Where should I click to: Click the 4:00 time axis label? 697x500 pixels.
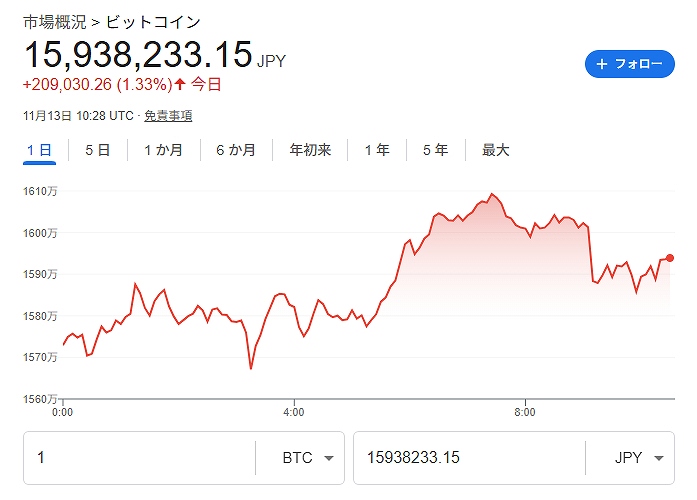pos(293,411)
